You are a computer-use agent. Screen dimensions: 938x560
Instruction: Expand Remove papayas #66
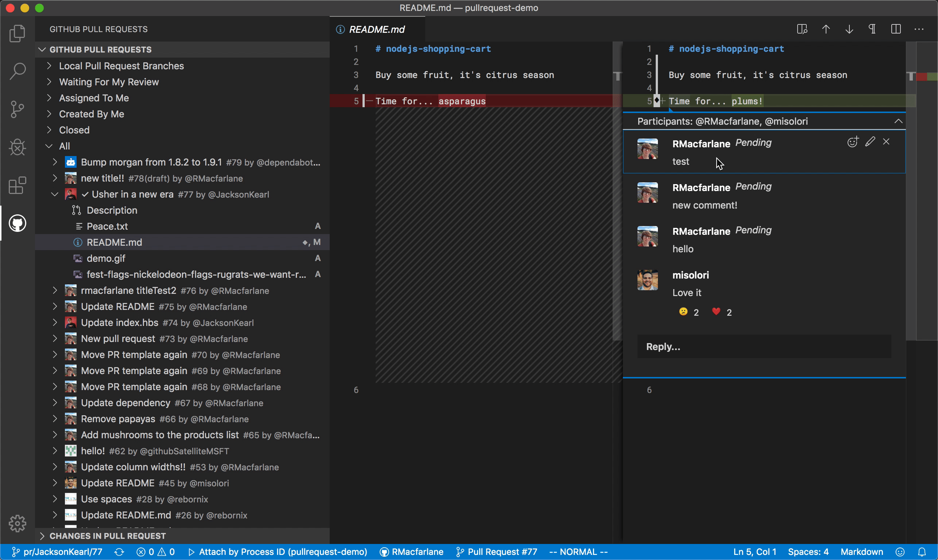point(182,419)
